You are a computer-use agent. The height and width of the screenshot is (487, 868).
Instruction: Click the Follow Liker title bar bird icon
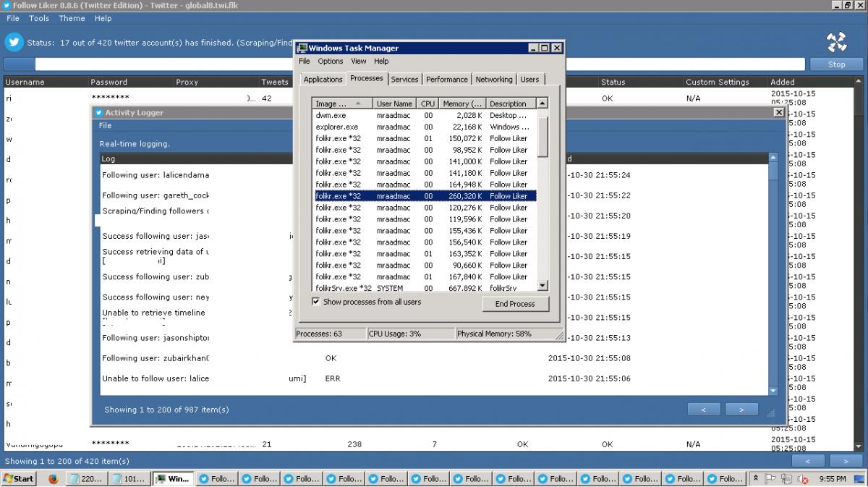pos(6,5)
